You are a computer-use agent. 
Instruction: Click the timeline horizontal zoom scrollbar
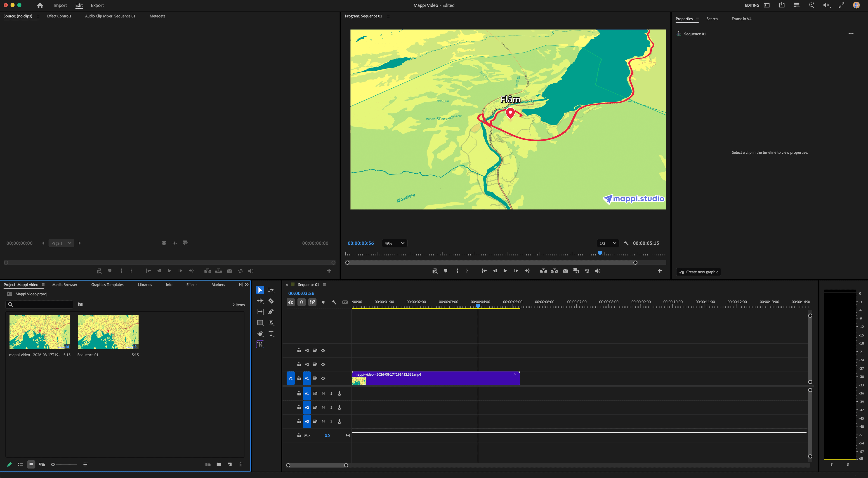pyautogui.click(x=317, y=465)
